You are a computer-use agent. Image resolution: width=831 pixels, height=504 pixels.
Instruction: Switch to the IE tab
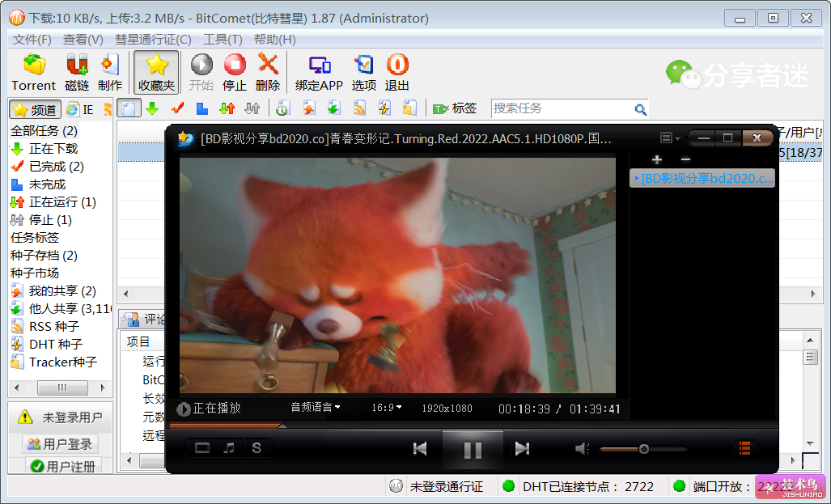81,109
